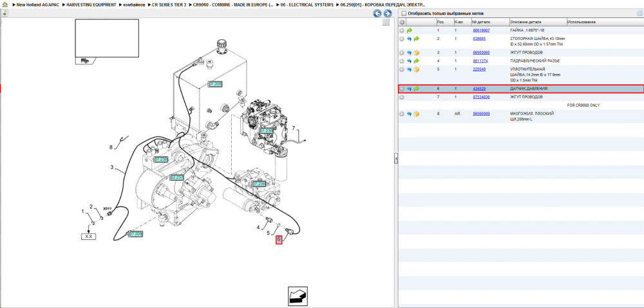Screen dimensions: 644x308
Task: Click the 'ГАЙКА ,1.6875"-18' description
Action: 527,30
